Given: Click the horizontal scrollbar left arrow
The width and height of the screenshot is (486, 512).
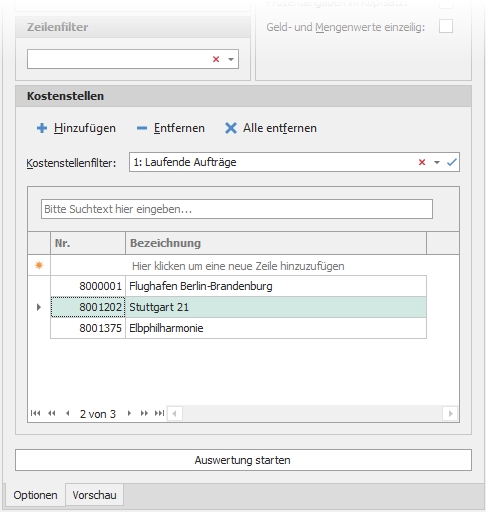Looking at the screenshot, I should 174,414.
